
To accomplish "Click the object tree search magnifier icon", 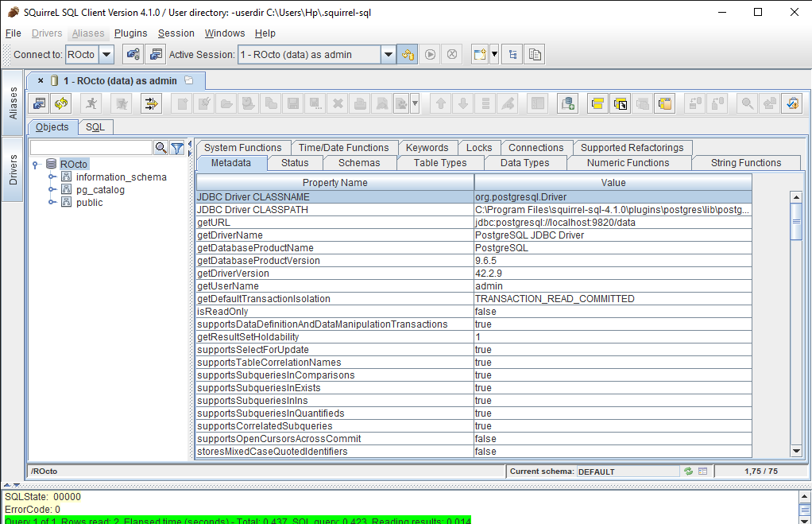I will 160,148.
